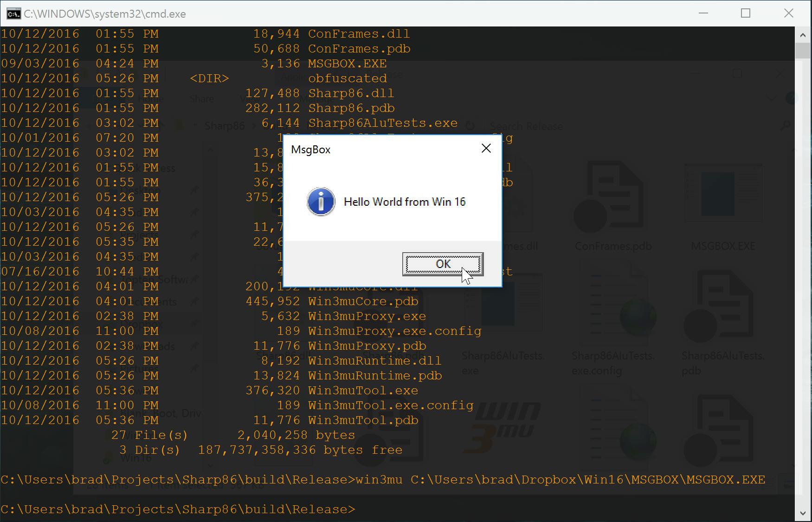Click the OK button in MsgBox
812x522 pixels.
(x=443, y=264)
